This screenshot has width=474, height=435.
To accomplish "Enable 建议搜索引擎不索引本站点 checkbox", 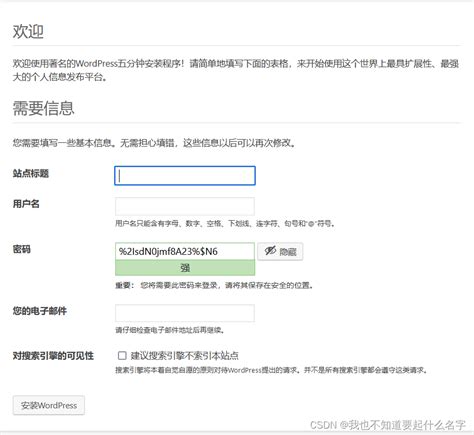I will [122, 355].
